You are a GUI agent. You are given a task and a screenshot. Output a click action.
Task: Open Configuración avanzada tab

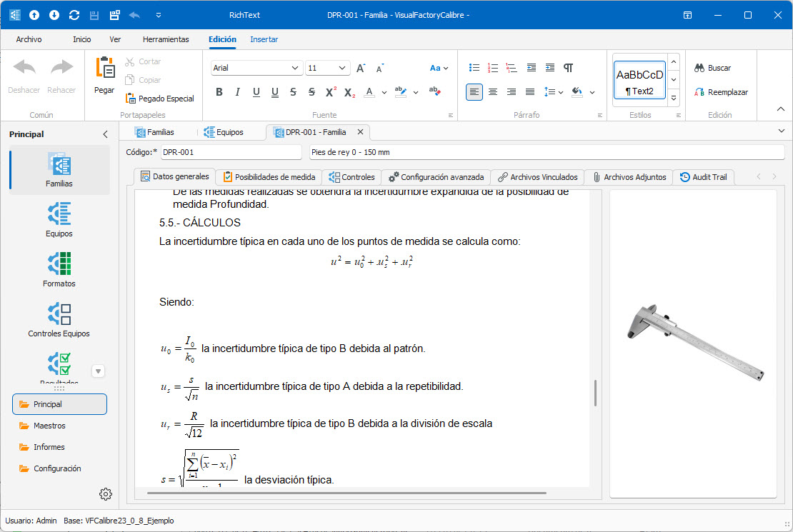tap(436, 177)
